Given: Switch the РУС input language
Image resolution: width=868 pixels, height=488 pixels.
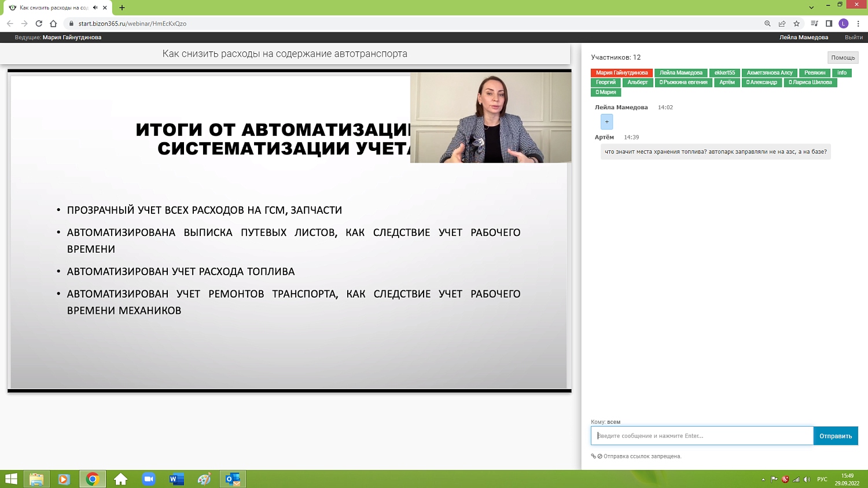Looking at the screenshot, I should pos(822,479).
